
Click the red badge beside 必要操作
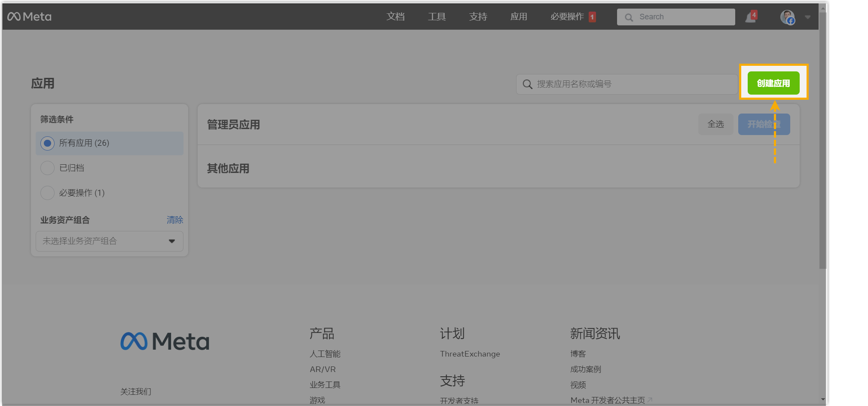[592, 17]
